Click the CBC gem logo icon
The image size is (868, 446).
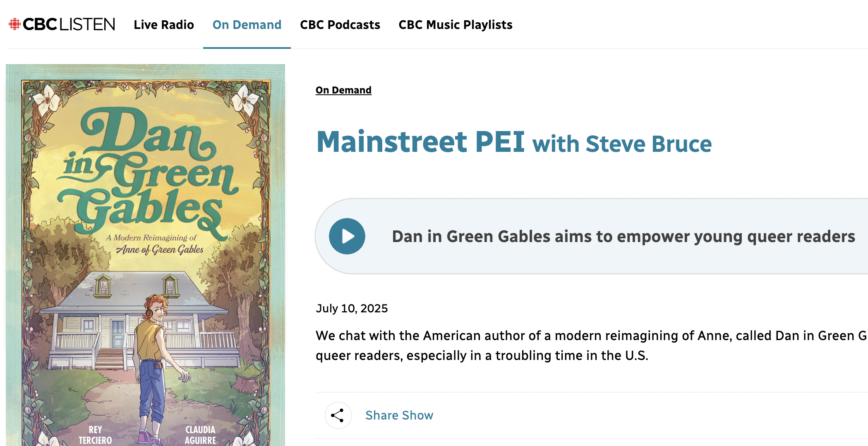[14, 24]
